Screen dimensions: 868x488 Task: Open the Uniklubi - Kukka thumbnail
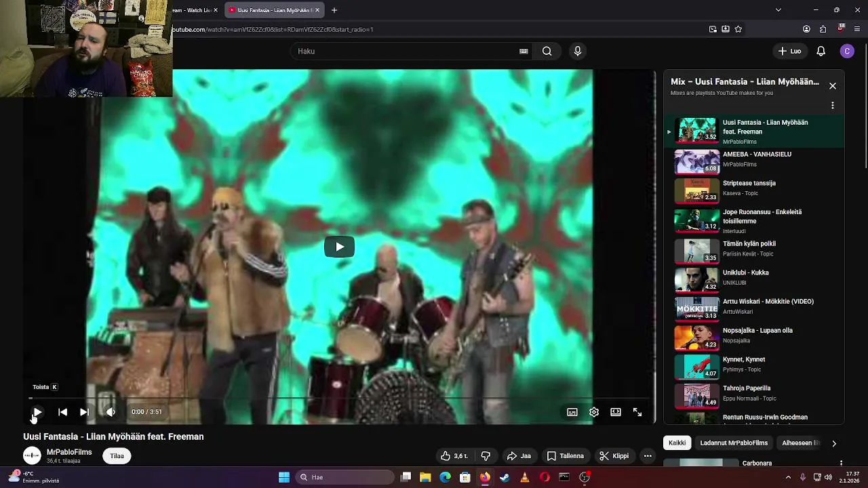click(696, 279)
